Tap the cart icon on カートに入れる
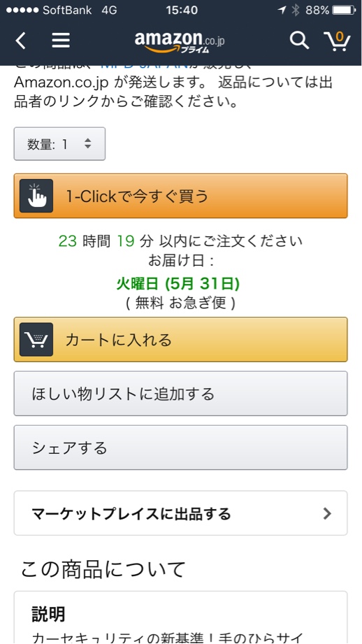 pyautogui.click(x=36, y=339)
